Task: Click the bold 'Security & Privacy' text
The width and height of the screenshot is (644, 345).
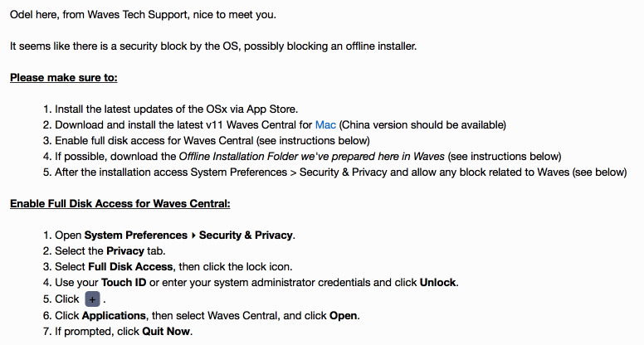Action: click(x=246, y=235)
